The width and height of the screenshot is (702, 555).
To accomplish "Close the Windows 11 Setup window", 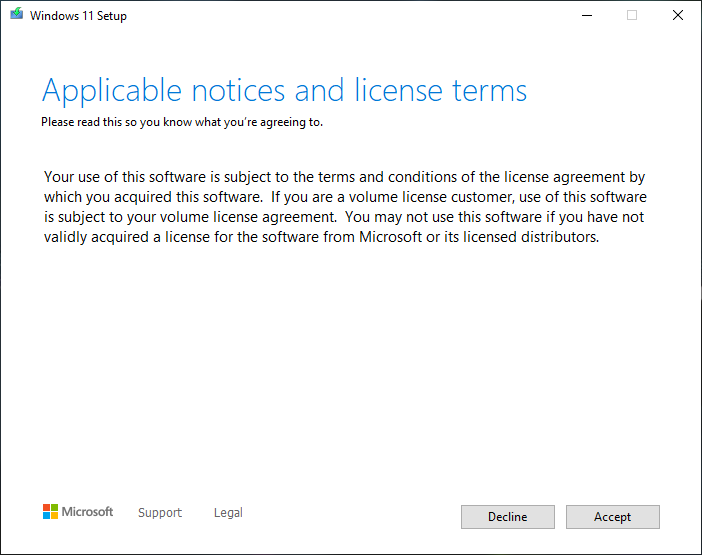I will (x=678, y=15).
